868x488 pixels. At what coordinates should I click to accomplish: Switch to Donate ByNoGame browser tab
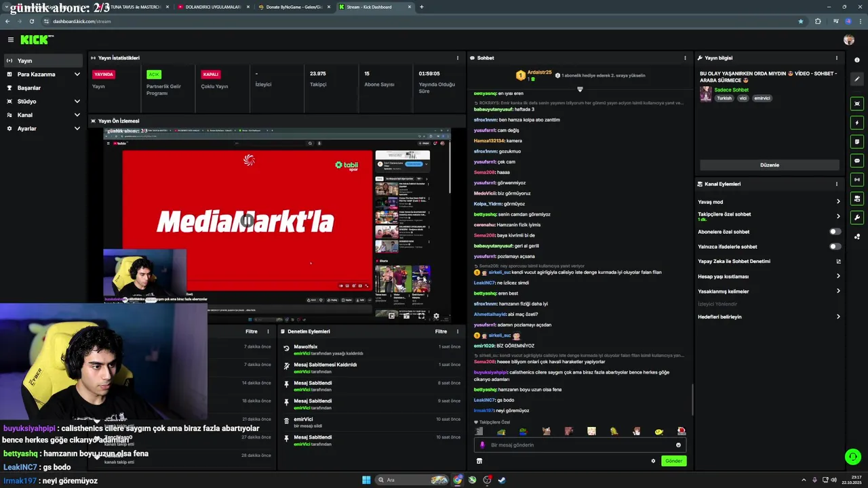coord(294,7)
